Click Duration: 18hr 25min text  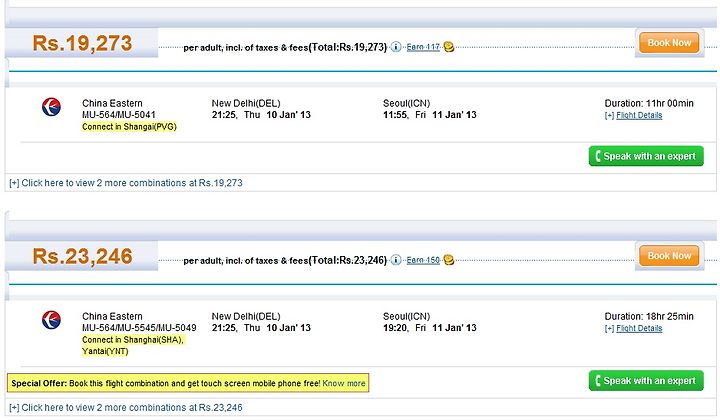[x=649, y=316]
